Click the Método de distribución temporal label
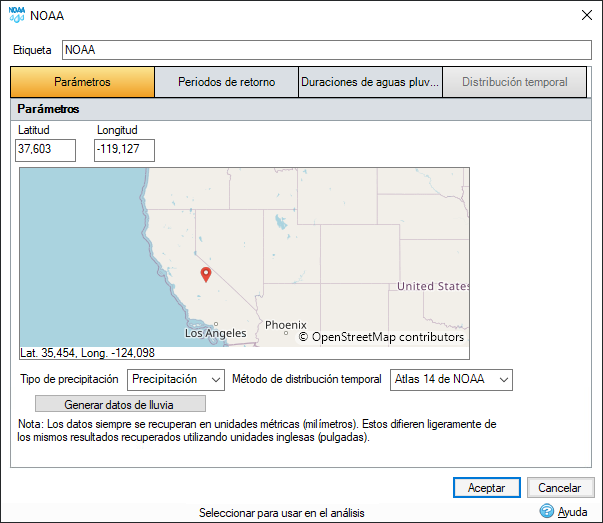Viewport: 603px width, 523px height. [306, 379]
